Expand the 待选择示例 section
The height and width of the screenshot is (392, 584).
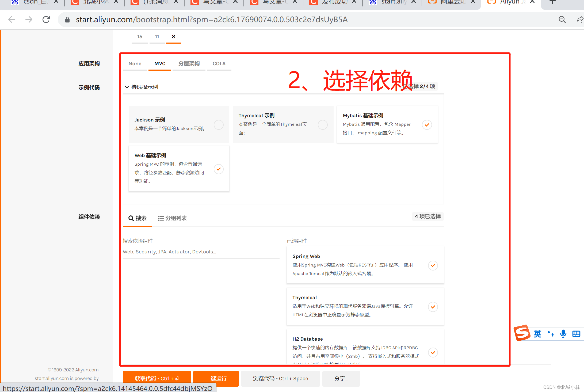142,87
